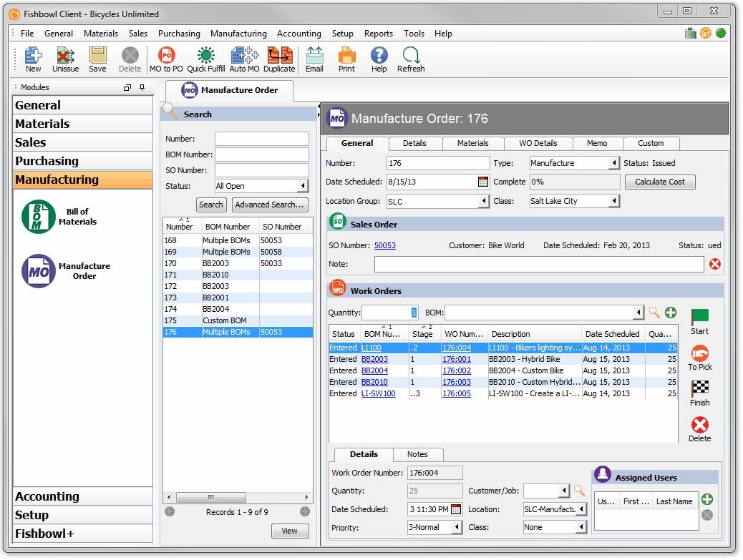The image size is (743, 560).
Task: Switch to the WO Details tab
Action: click(538, 143)
